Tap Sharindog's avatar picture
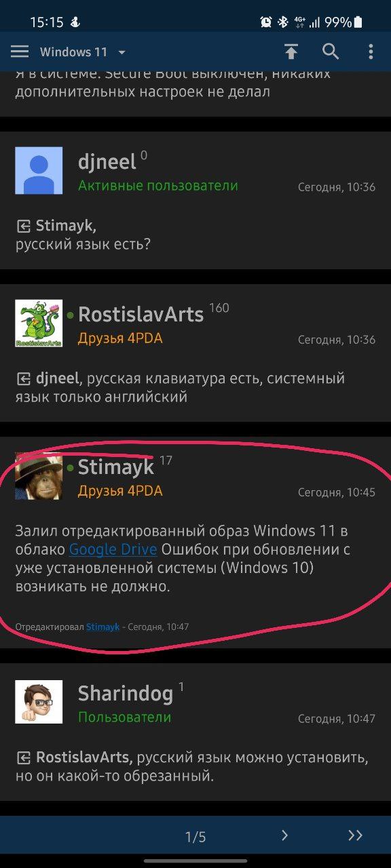 [x=39, y=702]
